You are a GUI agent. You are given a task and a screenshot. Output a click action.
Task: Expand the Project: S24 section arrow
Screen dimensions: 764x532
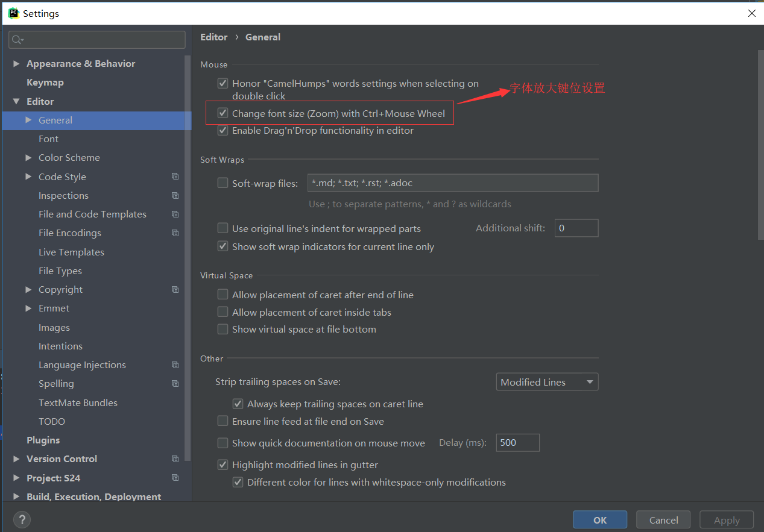[16, 478]
